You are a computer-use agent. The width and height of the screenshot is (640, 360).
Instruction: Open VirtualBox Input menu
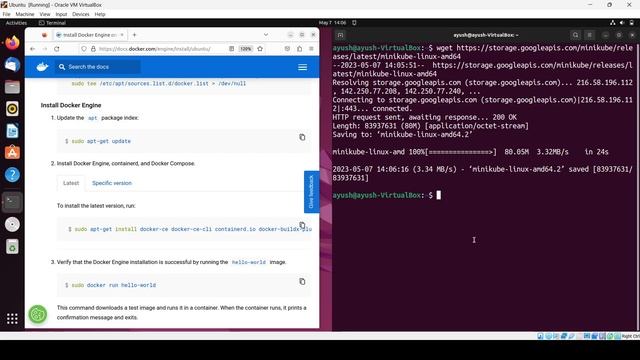(x=61, y=14)
